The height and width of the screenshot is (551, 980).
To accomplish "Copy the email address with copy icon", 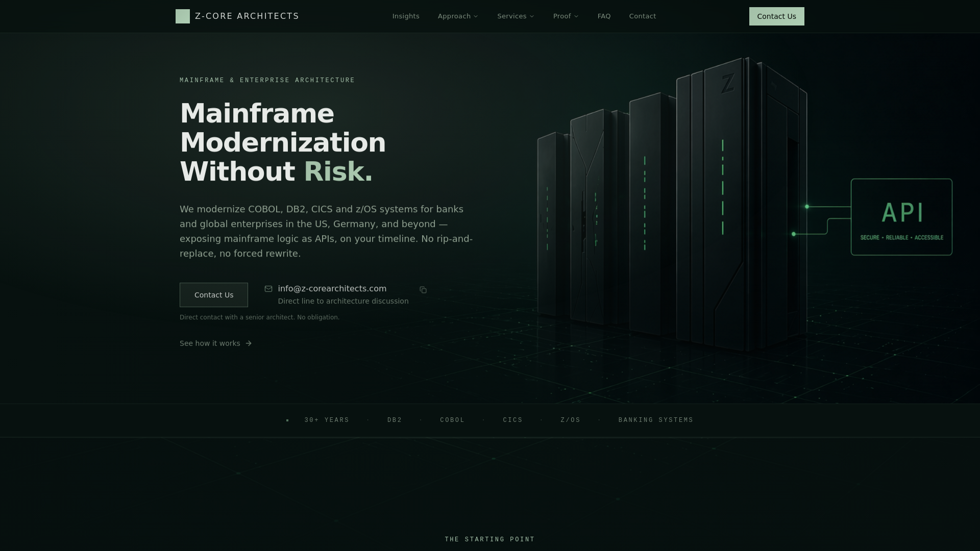I will click(423, 290).
